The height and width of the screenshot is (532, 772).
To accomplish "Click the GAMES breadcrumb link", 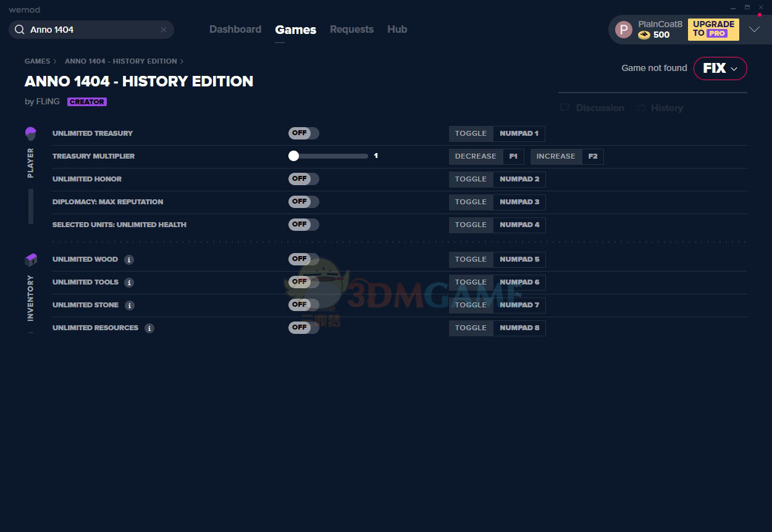I will click(x=37, y=61).
